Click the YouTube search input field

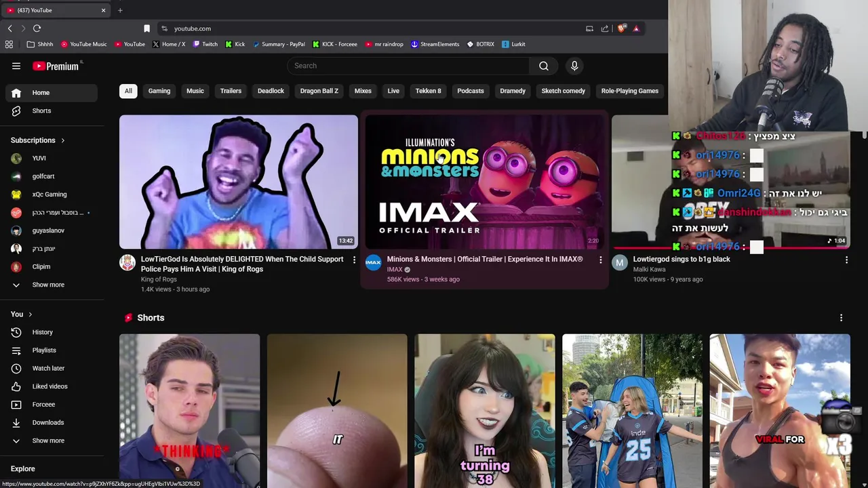408,66
